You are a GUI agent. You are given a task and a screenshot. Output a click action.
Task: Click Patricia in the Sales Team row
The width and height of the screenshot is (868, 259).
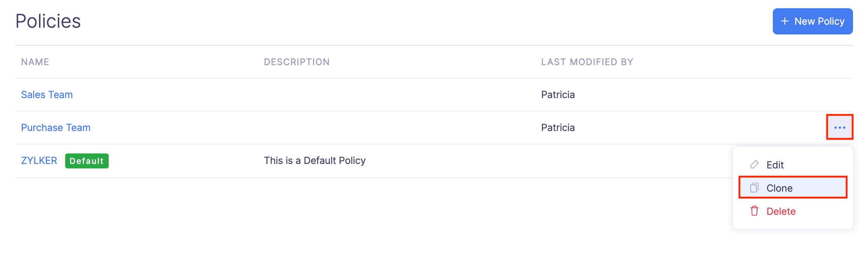tap(558, 95)
